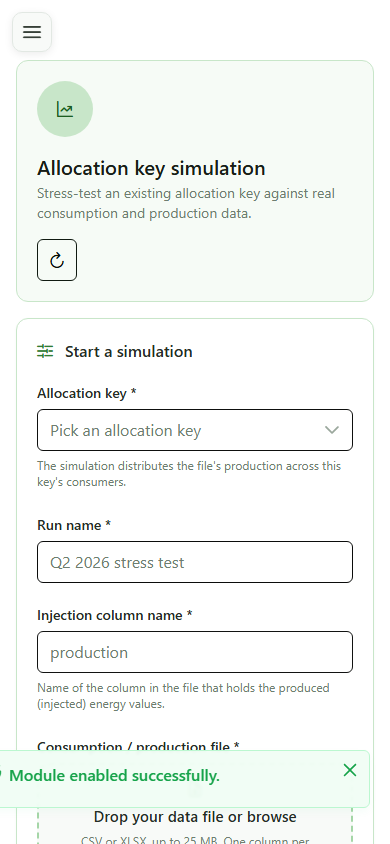Click the refresh button under the description
Viewport: 390px width, 844px height.
point(57,260)
